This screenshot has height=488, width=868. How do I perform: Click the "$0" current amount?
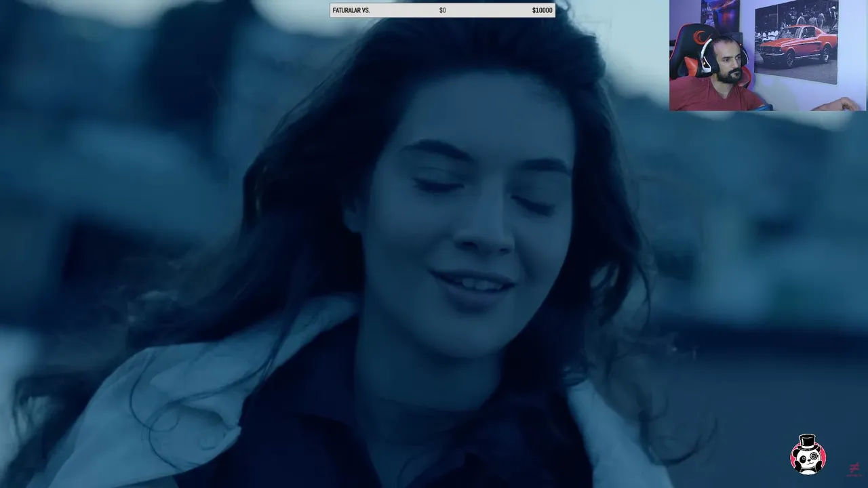[x=442, y=11]
